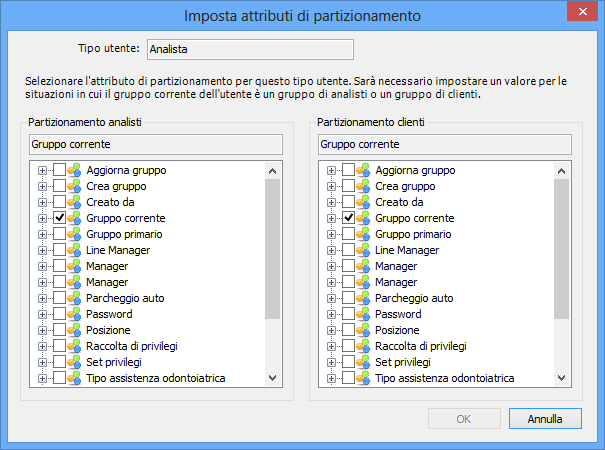Image resolution: width=605 pixels, height=450 pixels.
Task: Expand Tipo assistenza odontoiatrica in clienti list
Action: (x=332, y=378)
